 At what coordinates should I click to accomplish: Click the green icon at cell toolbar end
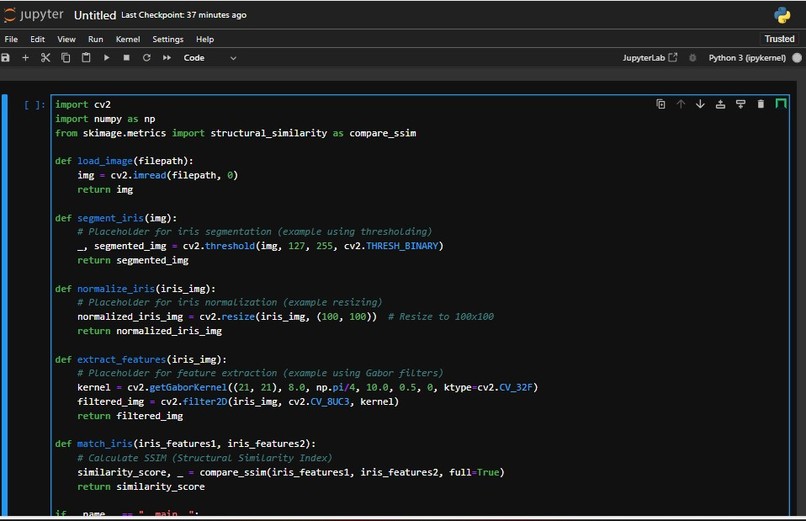[x=781, y=104]
